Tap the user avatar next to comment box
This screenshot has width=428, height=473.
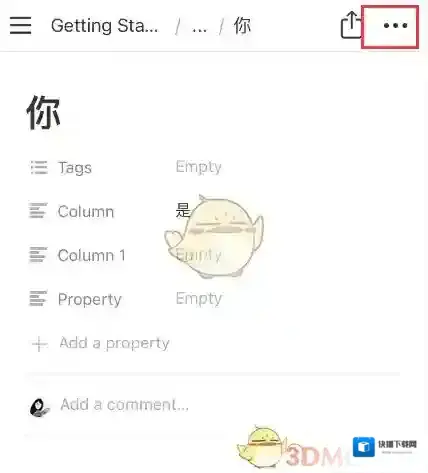point(39,407)
